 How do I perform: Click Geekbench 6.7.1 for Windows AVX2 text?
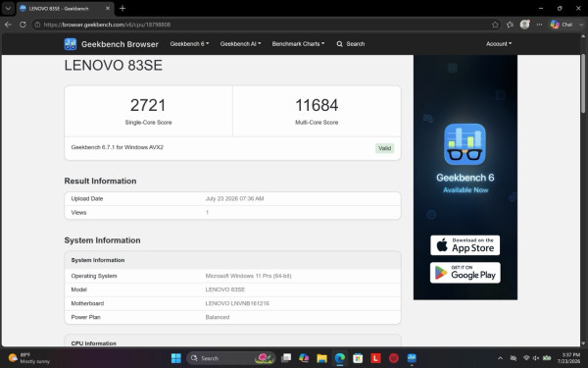pos(118,147)
